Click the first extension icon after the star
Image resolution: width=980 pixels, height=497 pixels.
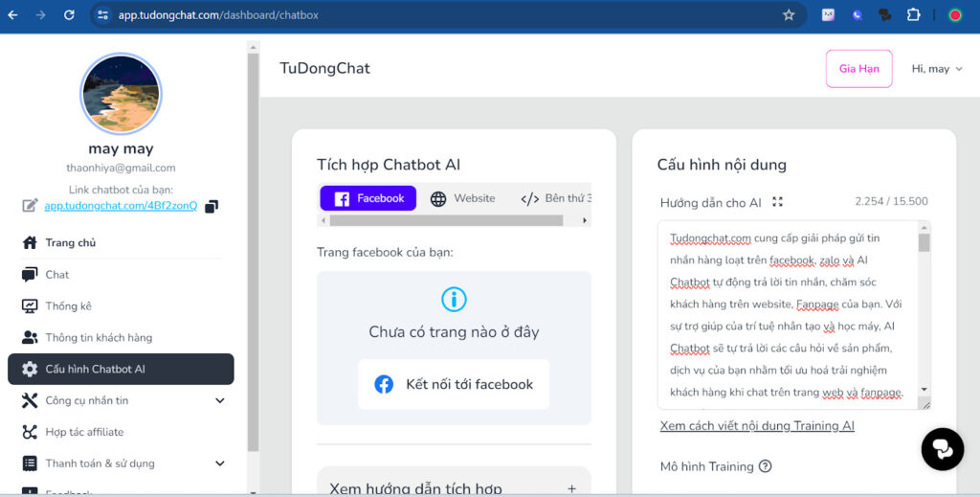click(x=828, y=15)
